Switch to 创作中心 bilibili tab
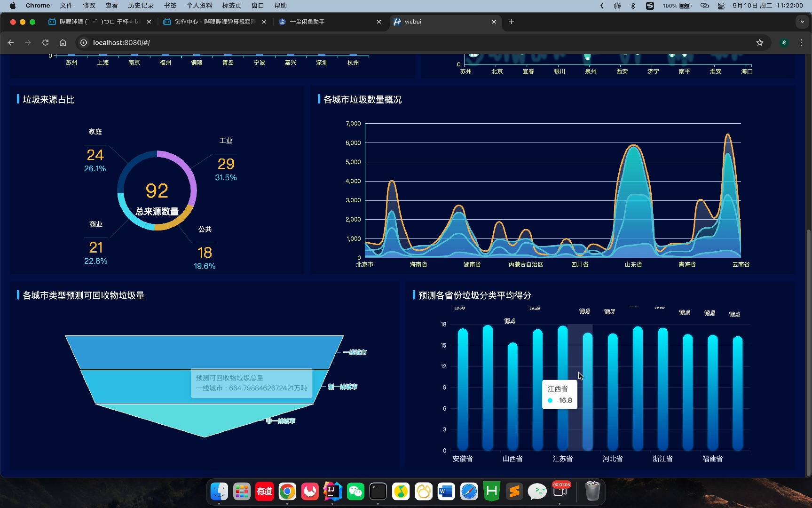This screenshot has width=812, height=508. point(215,22)
